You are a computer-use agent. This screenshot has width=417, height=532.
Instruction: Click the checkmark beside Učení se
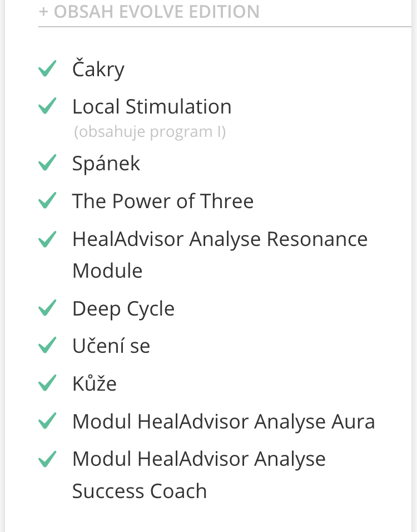point(47,345)
